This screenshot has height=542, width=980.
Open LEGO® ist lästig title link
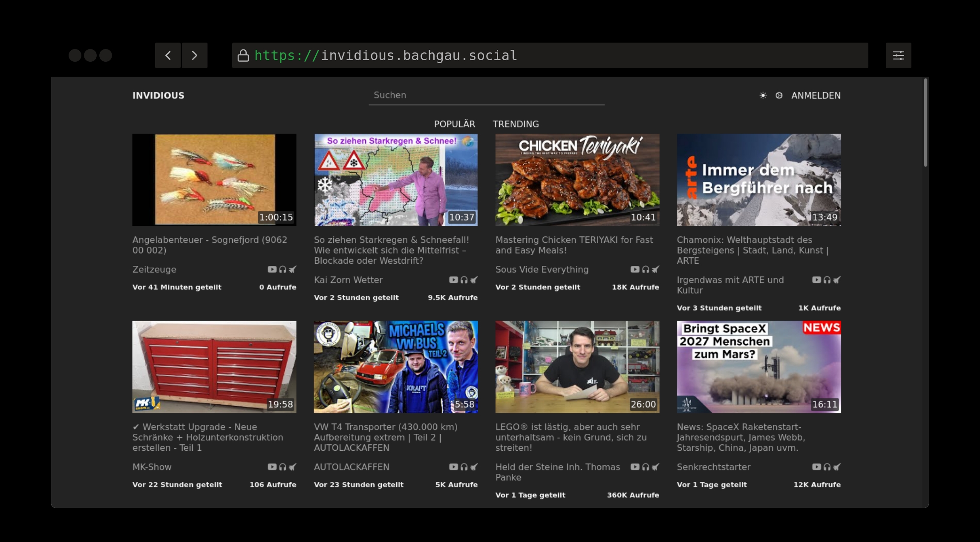pos(571,437)
